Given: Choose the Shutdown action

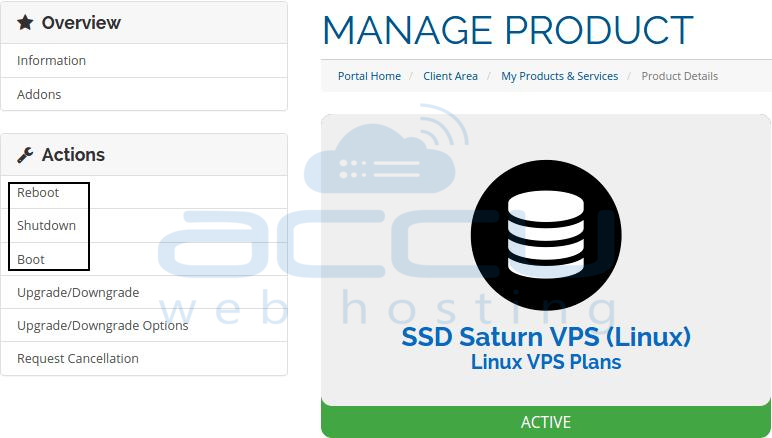Looking at the screenshot, I should (144, 225).
